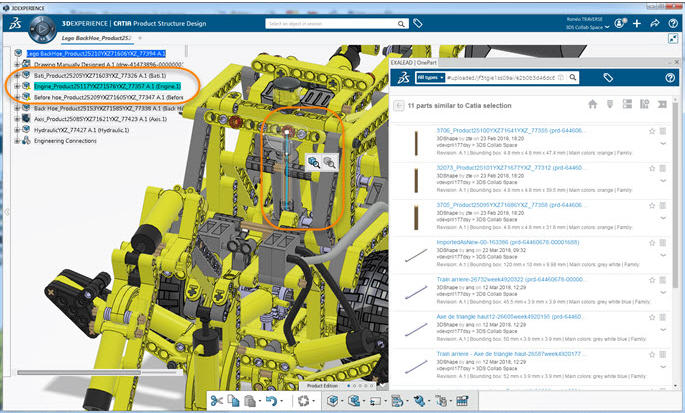Open Undo dropdown arrow
This screenshot has width=685, height=413.
pyautogui.click(x=282, y=401)
